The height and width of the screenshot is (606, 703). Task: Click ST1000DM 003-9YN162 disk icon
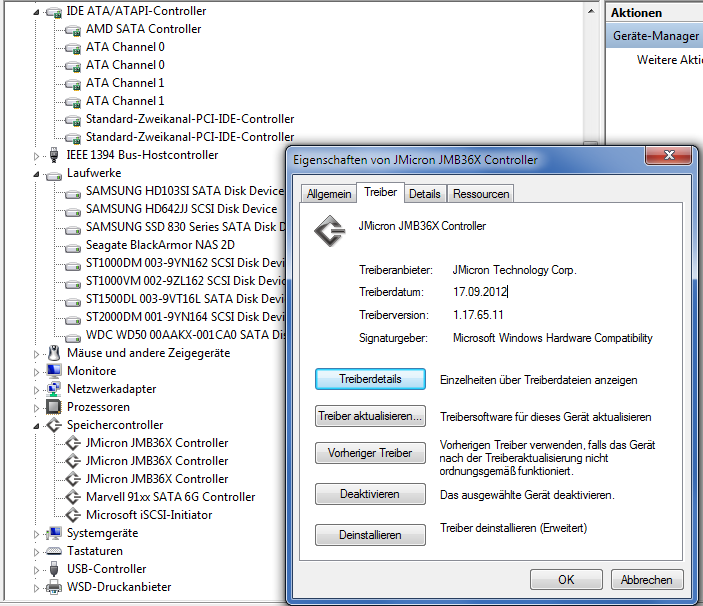click(x=73, y=265)
